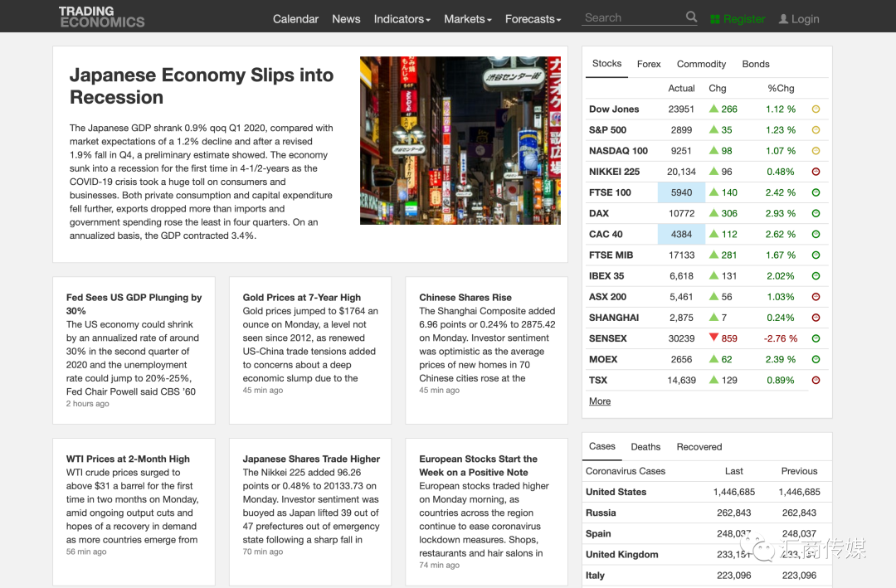Click the clock icon in SENSEX row
896x588 pixels.
pyautogui.click(x=816, y=338)
